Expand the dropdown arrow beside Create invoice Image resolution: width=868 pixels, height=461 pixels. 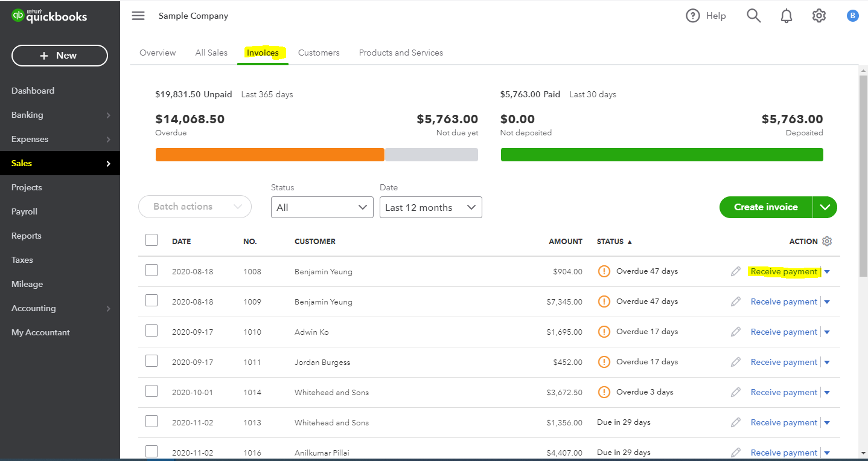(x=825, y=207)
